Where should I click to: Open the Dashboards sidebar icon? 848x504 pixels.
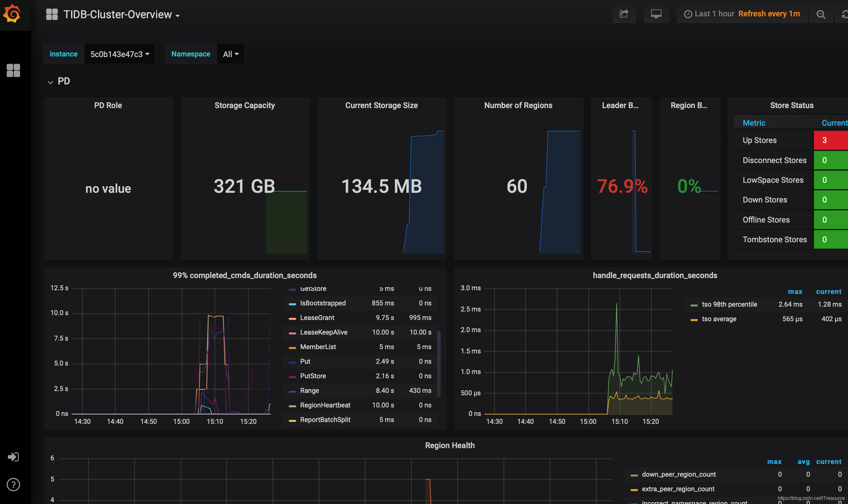pyautogui.click(x=13, y=70)
